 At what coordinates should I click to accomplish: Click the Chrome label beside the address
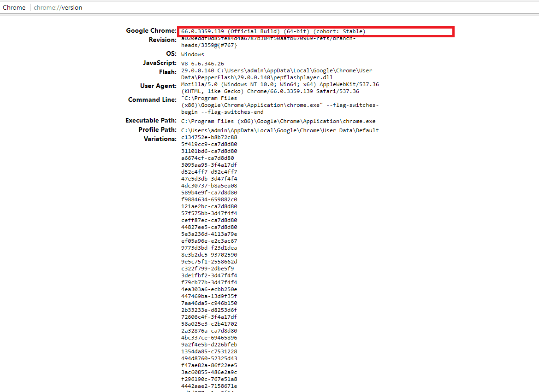pyautogui.click(x=14, y=7)
